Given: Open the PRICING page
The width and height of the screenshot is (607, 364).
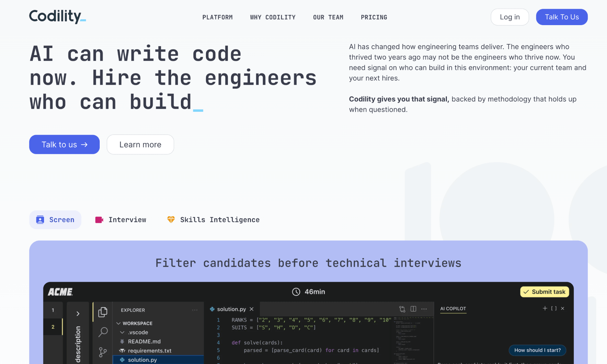Looking at the screenshot, I should (374, 17).
